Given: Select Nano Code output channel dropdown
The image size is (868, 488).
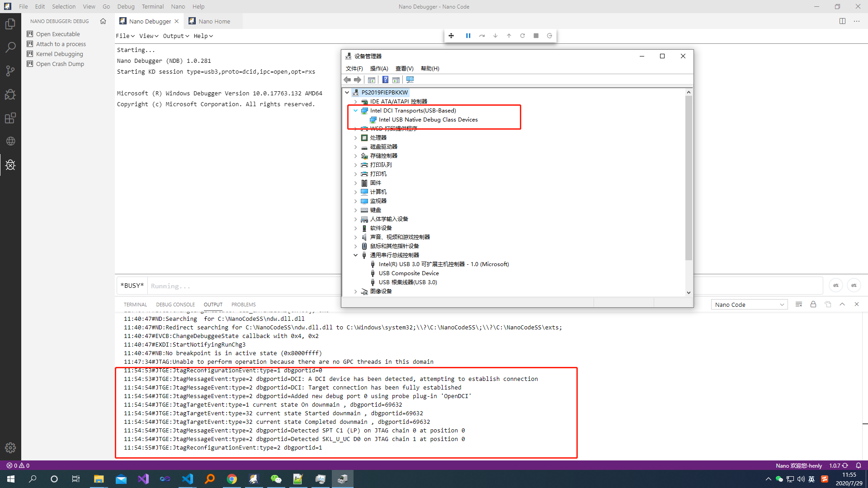Looking at the screenshot, I should pyautogui.click(x=750, y=305).
